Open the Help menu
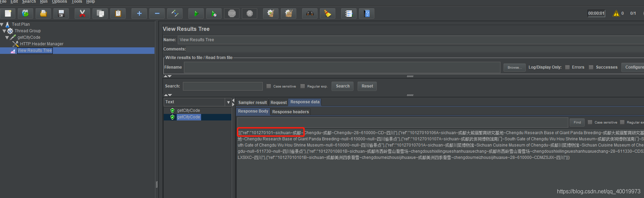The image size is (644, 198). pos(90,2)
